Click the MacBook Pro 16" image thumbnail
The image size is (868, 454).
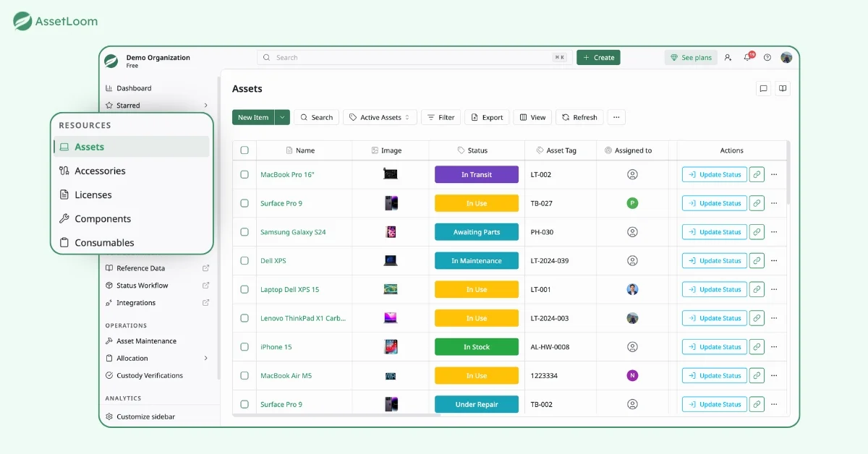391,174
